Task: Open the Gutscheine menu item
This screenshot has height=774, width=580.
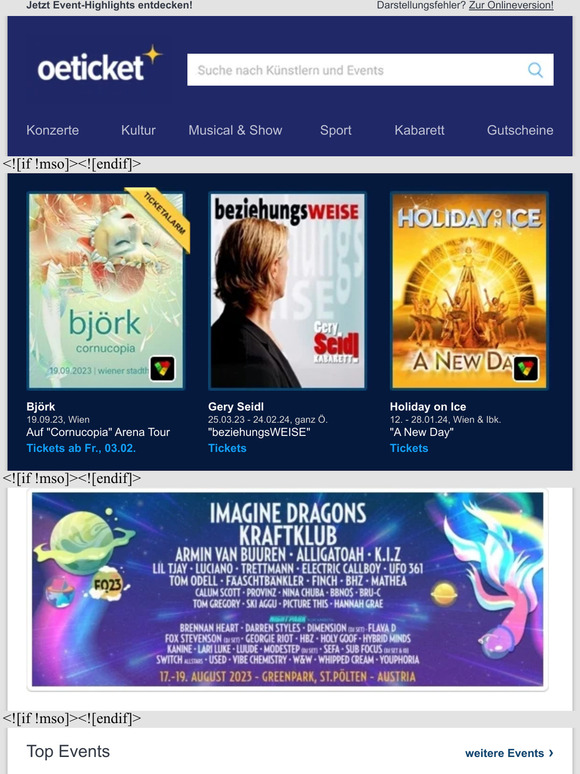Action: [520, 130]
